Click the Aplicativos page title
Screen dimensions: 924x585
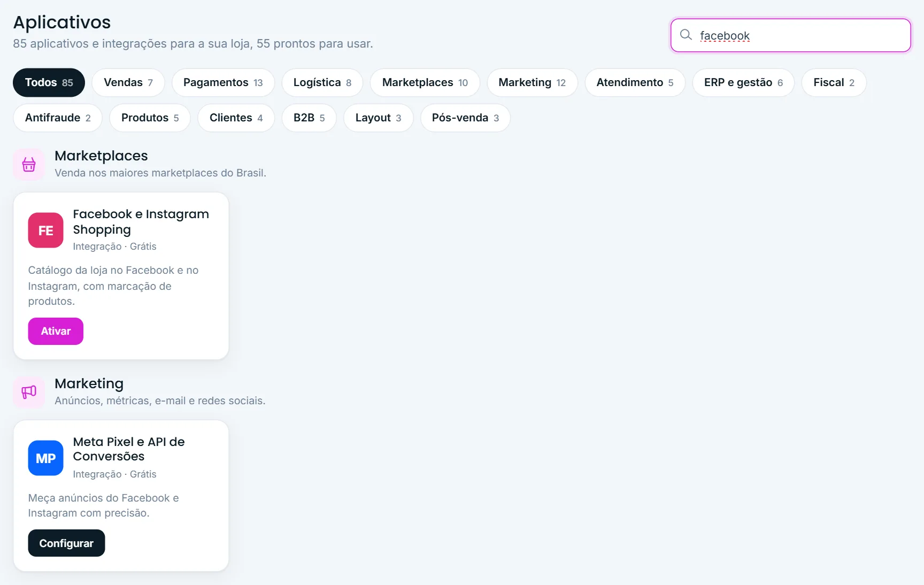(62, 22)
